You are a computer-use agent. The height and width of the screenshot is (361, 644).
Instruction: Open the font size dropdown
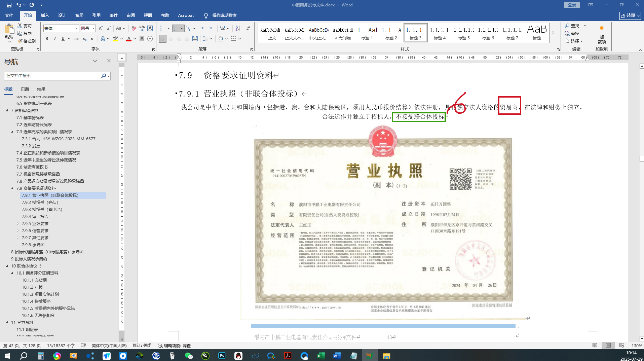tap(93, 29)
